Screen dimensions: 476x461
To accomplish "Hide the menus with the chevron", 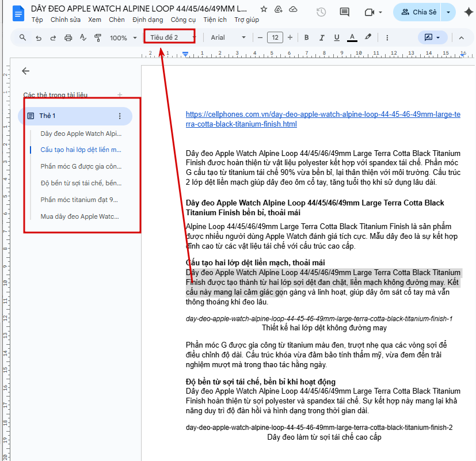I will [x=462, y=37].
